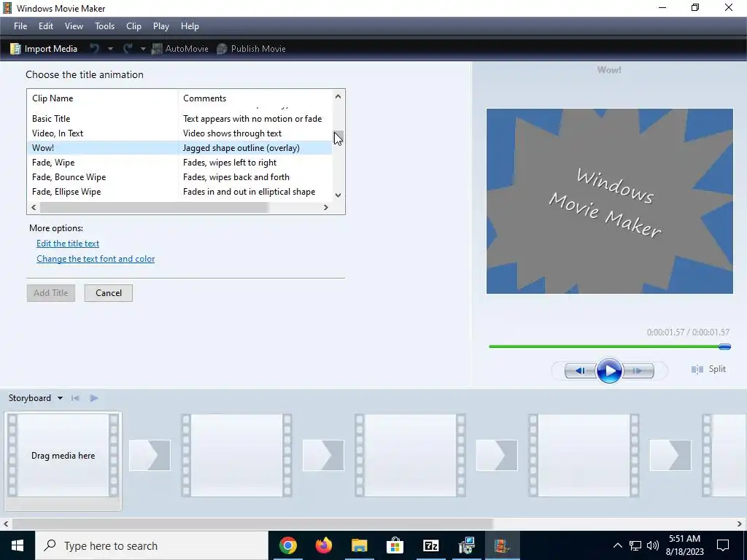The image size is (747, 560).
Task: Click the list's scroll left arrow
Action: click(34, 207)
